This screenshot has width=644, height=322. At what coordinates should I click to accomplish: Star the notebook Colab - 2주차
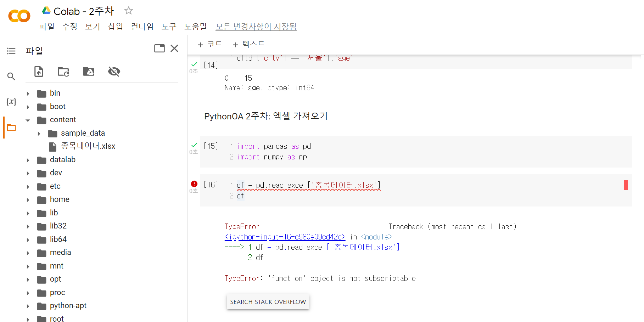click(129, 11)
